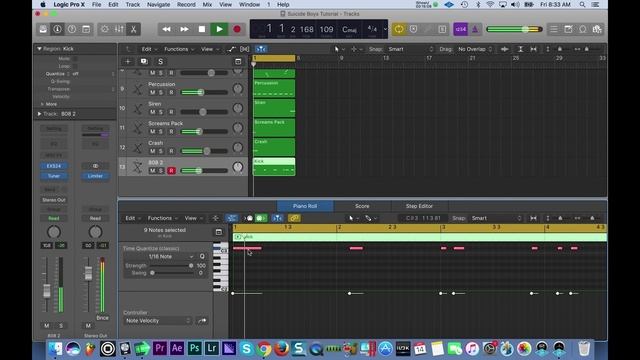The image size is (640, 360).
Task: Mute the Crash track
Action: 152,151
